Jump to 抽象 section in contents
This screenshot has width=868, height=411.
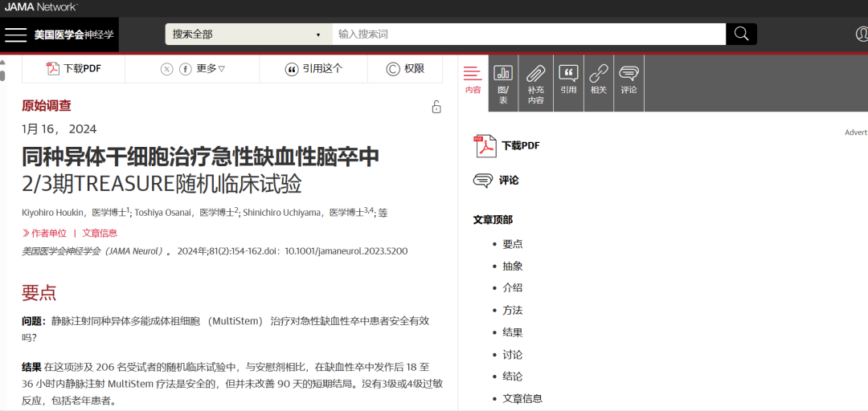tap(513, 266)
